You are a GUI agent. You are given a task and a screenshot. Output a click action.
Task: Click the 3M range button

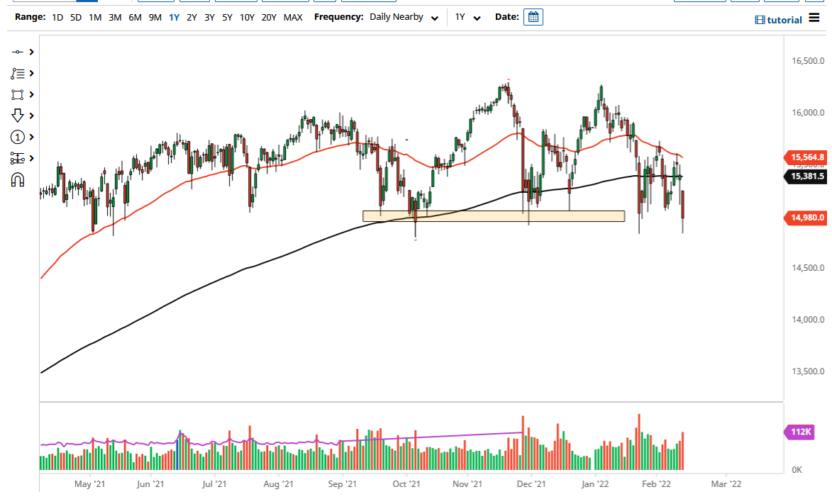pyautogui.click(x=115, y=17)
